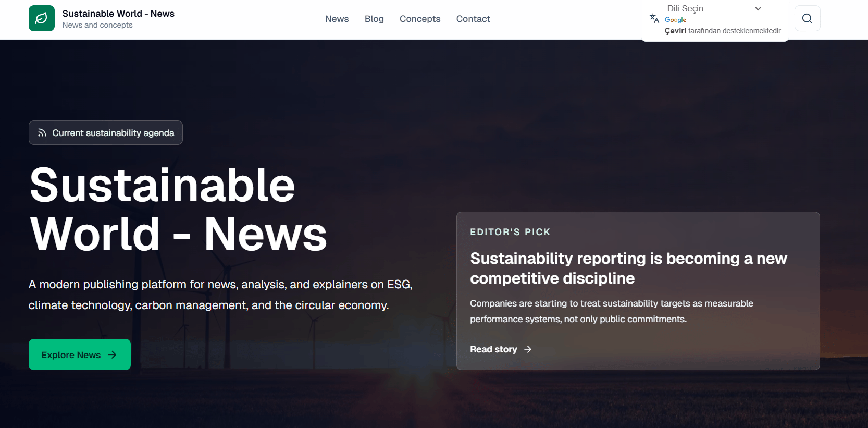The image size is (868, 428).
Task: Click the EDITOR'S PICK label
Action: click(510, 232)
